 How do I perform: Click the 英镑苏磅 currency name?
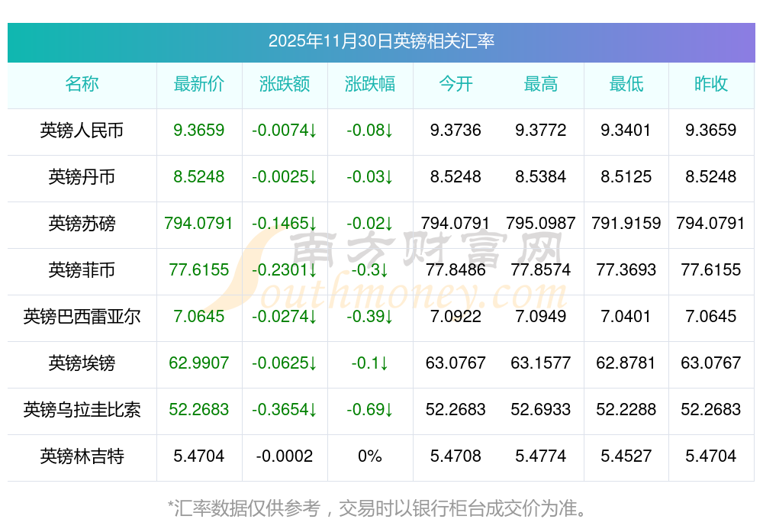pyautogui.click(x=82, y=224)
